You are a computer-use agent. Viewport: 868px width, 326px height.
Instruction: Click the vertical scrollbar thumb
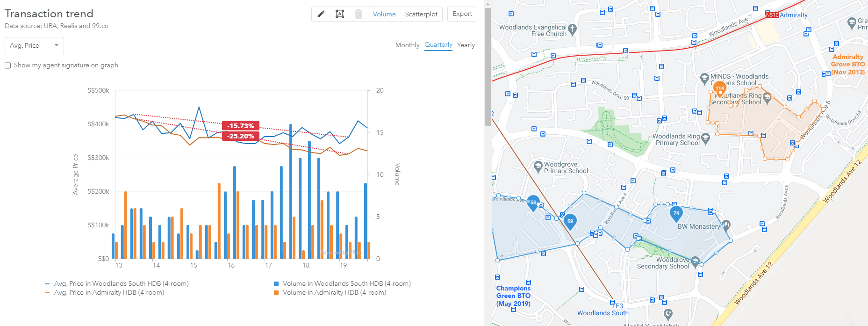point(488,65)
